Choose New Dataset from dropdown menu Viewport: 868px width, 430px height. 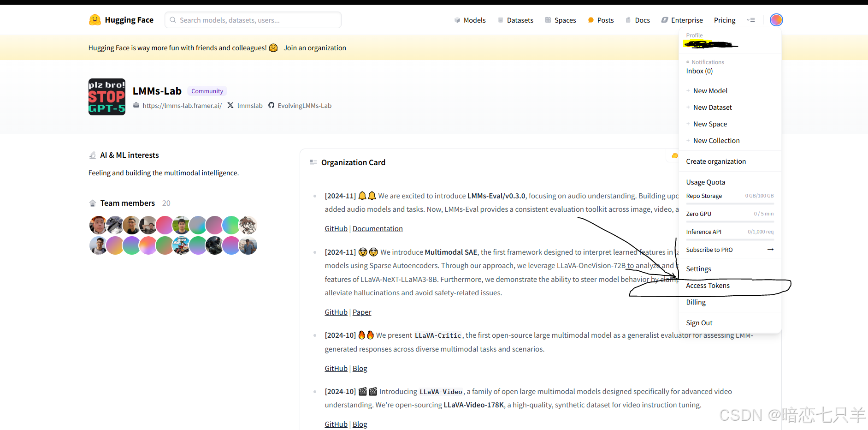click(713, 107)
